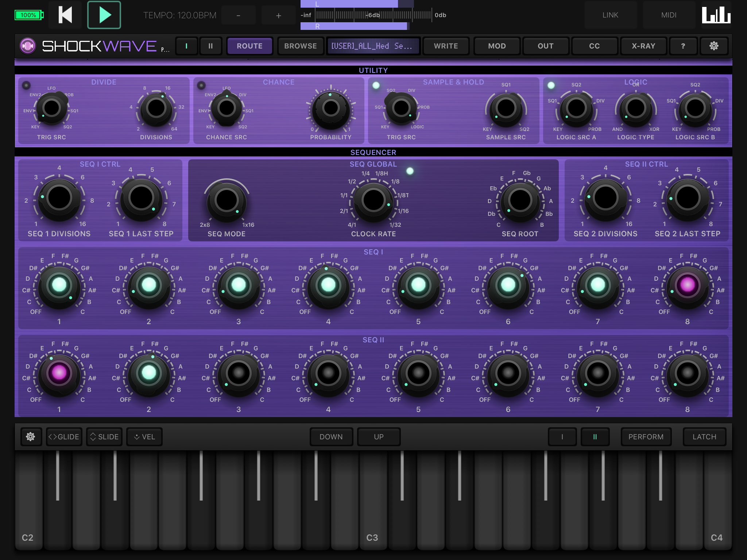The width and height of the screenshot is (747, 560).
Task: Open the preset browser named [USER]_ALL_Hed
Action: tap(373, 46)
